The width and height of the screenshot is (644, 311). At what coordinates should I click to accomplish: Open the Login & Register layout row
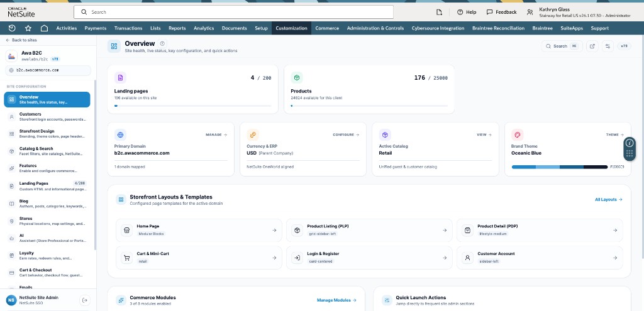point(369,258)
